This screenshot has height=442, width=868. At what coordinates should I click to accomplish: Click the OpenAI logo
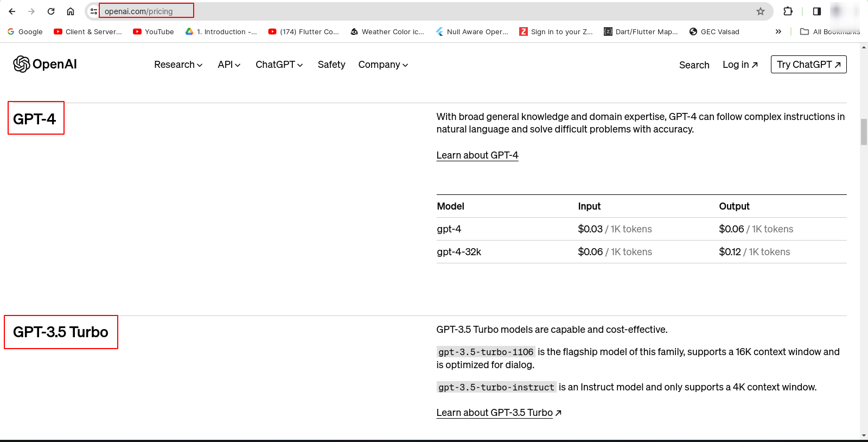[45, 64]
